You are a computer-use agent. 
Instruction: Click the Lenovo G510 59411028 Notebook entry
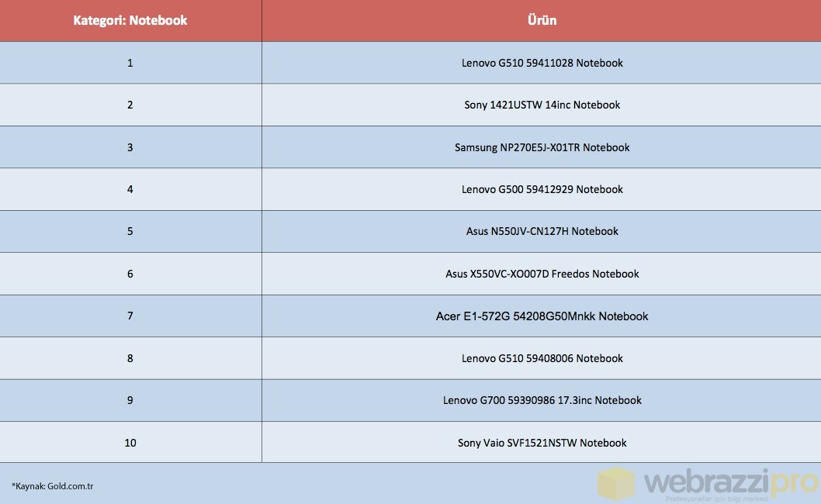(x=542, y=63)
